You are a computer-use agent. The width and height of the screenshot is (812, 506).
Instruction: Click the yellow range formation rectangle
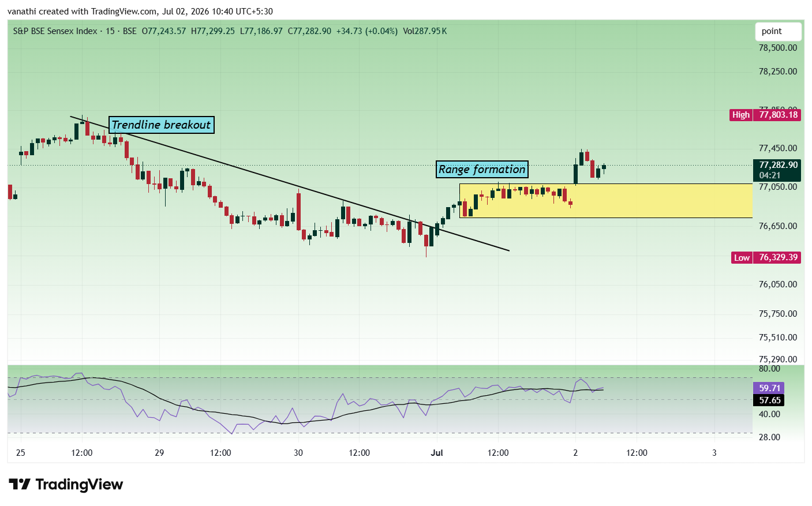(606, 201)
